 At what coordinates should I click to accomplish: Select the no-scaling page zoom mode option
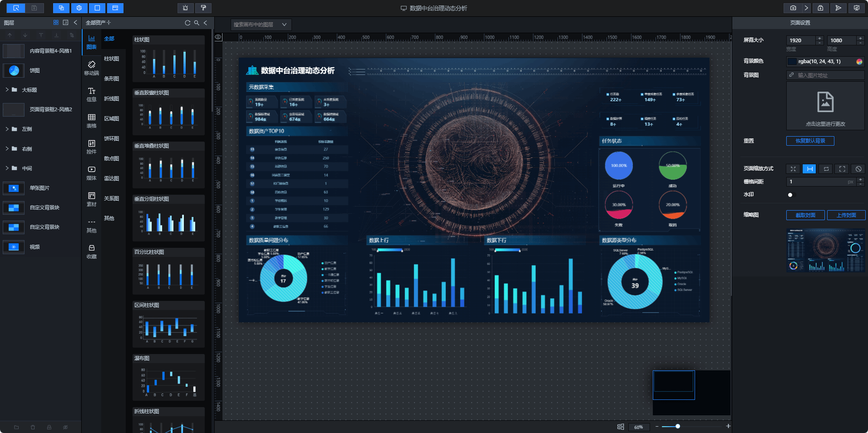(x=858, y=169)
